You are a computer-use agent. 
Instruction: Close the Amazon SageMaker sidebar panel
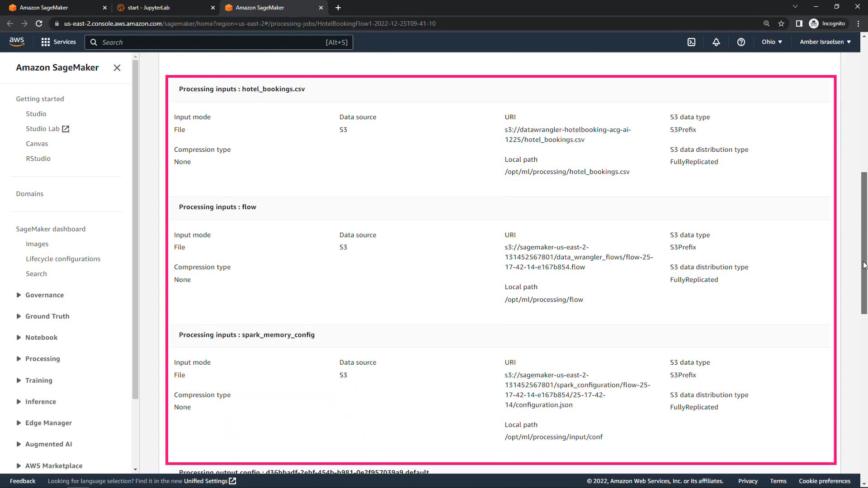(117, 68)
